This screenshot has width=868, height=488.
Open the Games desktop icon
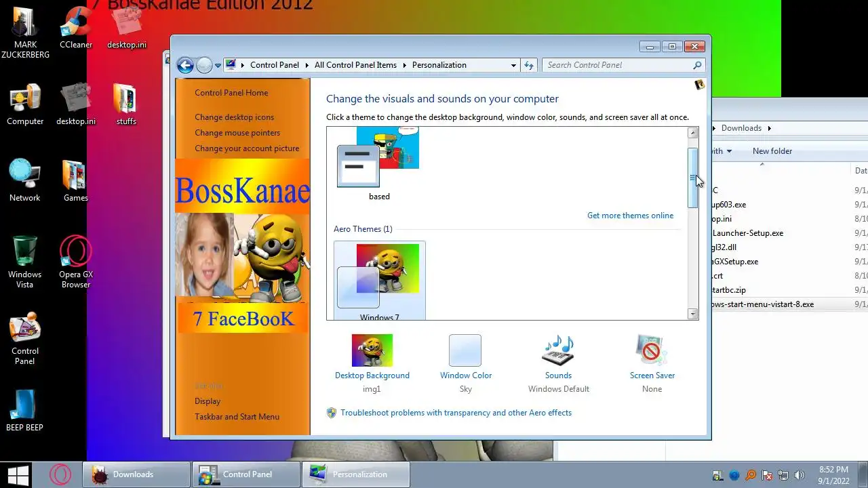(76, 181)
